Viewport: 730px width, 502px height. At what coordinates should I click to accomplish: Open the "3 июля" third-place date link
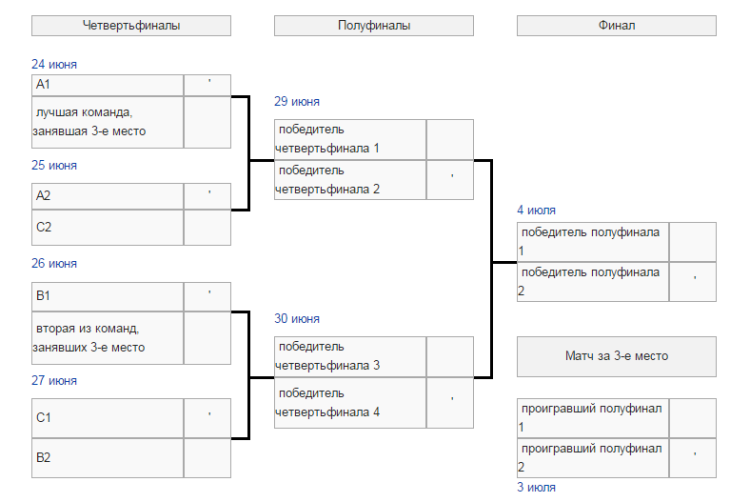click(x=536, y=487)
